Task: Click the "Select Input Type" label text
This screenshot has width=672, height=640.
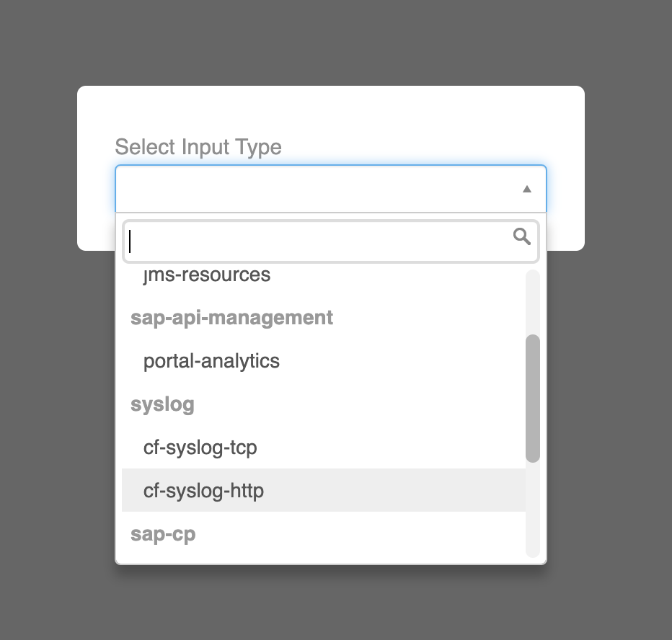Action: (198, 147)
